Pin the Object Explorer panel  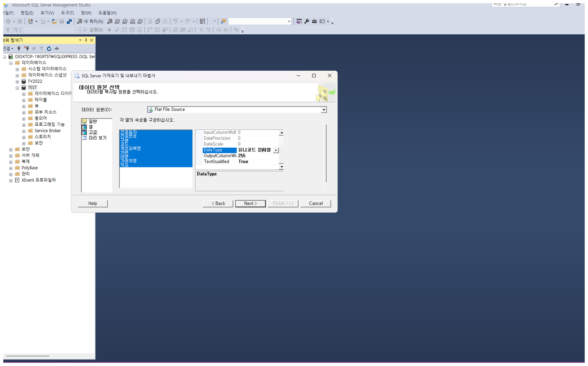[x=86, y=40]
